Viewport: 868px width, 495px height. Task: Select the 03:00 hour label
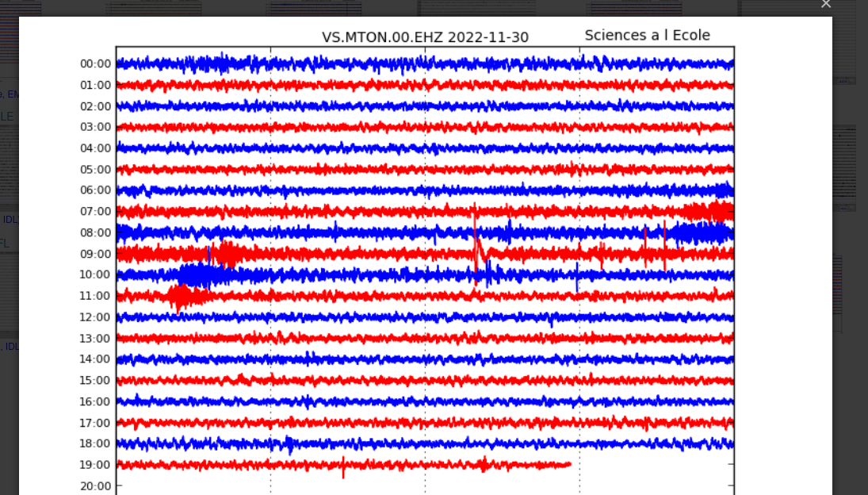coord(95,127)
